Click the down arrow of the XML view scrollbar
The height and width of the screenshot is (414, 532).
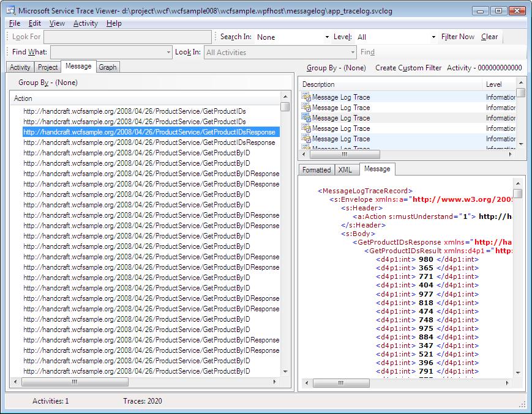pos(518,372)
